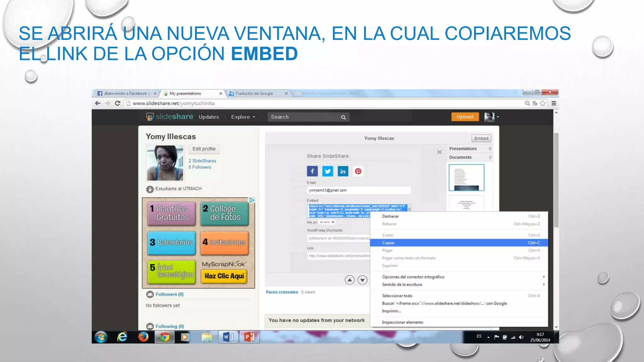644x362 pixels.
Task: Click the WordPress Shortcode field
Action: pyautogui.click(x=338, y=238)
